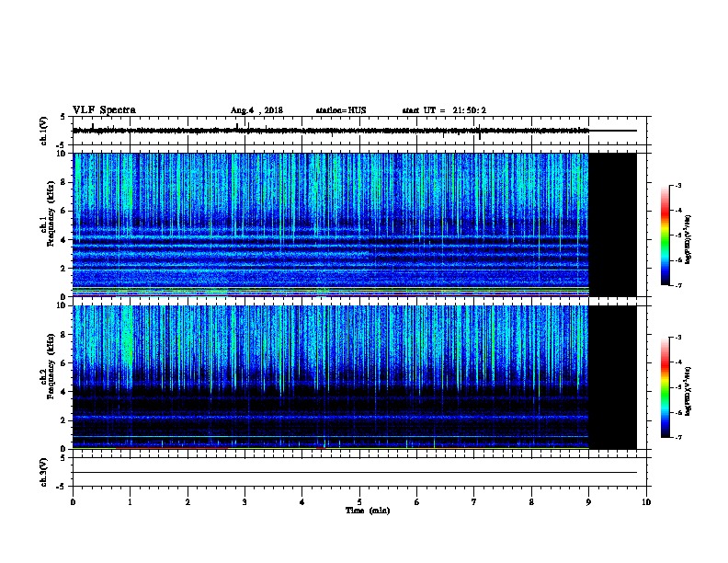Click the "7" tick label on Time axis
The height and width of the screenshot is (563, 728).
(474, 501)
